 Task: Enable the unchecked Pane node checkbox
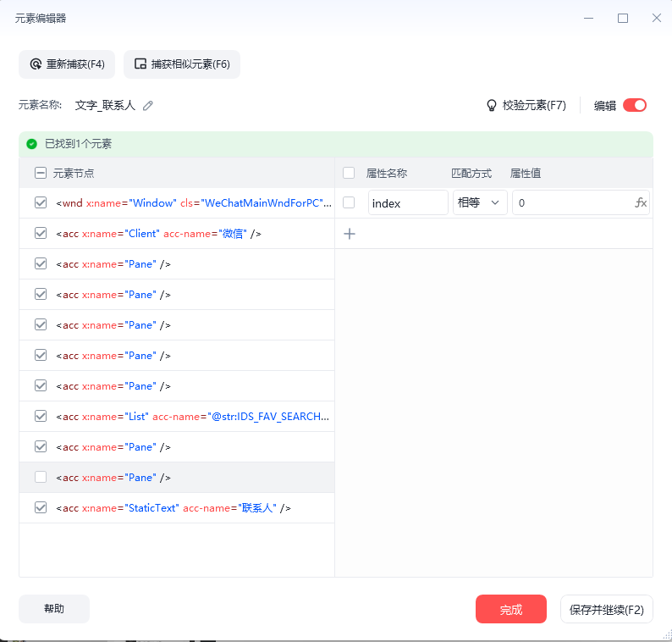41,478
